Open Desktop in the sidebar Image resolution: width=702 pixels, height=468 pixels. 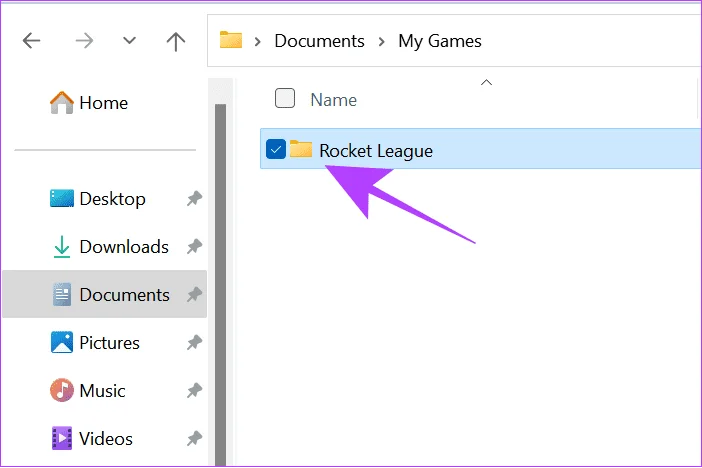[x=112, y=199]
